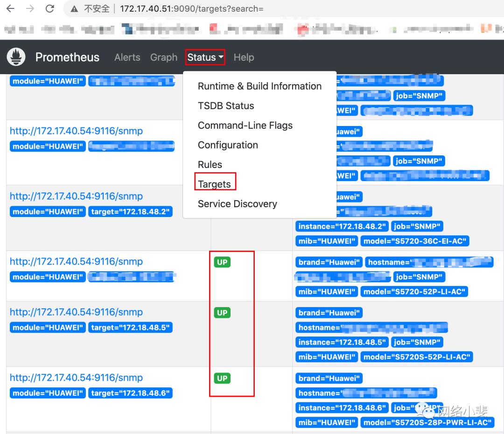Open the Help link in navbar
Viewport: 504px width, 434px height.
tap(244, 57)
